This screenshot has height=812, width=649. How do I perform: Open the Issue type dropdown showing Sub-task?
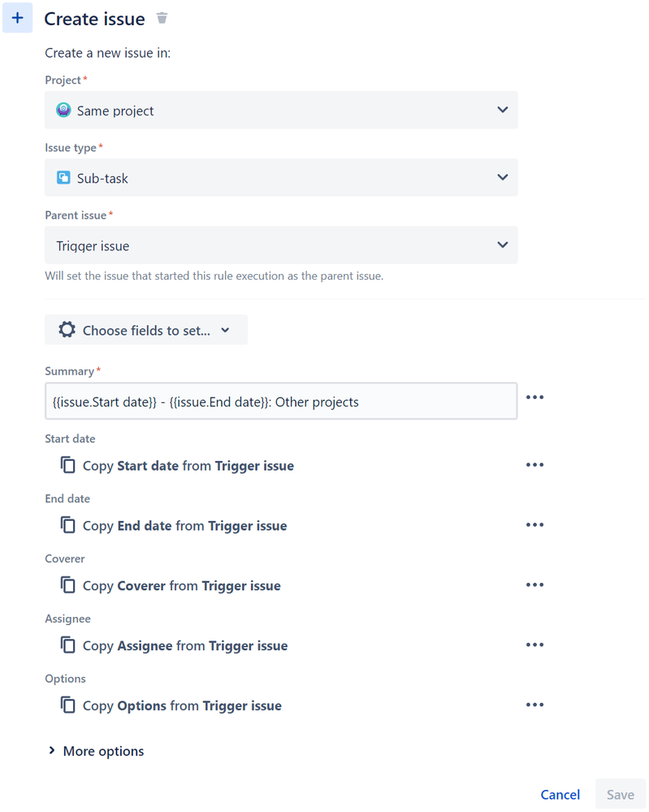point(281,177)
